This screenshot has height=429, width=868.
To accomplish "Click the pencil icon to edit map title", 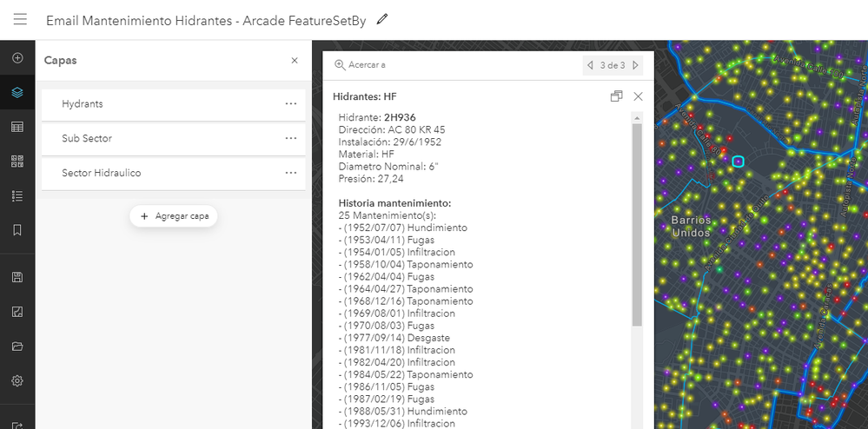I will 382,20.
